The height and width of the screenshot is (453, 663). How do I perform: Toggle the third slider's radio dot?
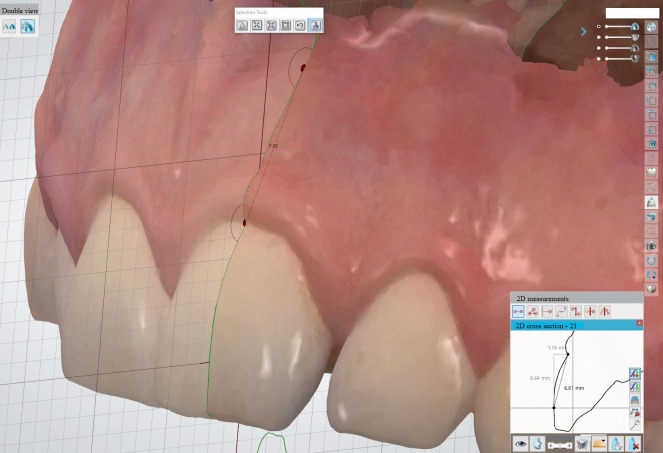[x=599, y=48]
